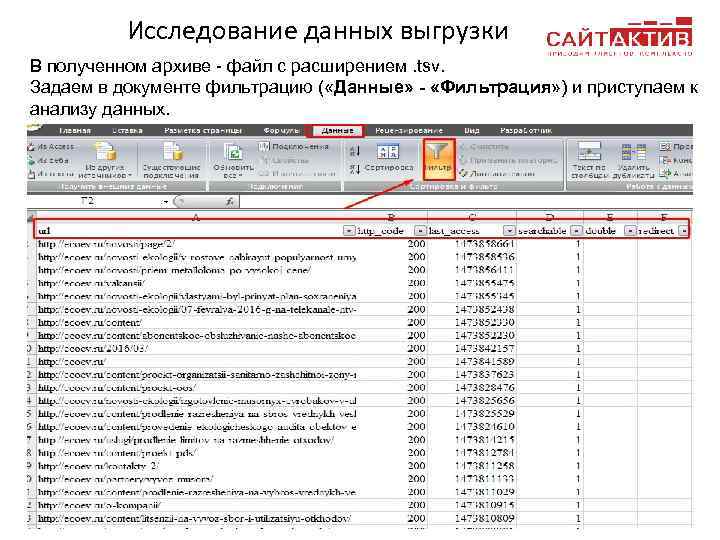This screenshot has width=720, height=540.
Task: Select column A header
Action: tap(196, 217)
